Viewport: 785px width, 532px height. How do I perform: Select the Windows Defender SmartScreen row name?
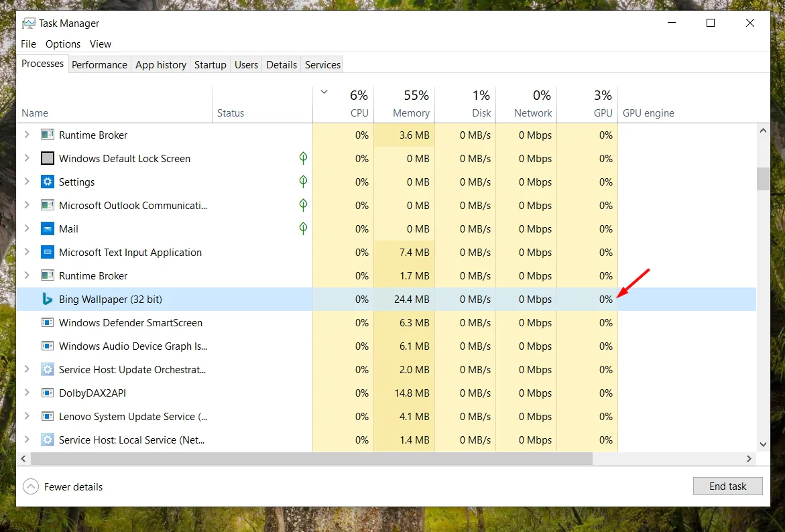pos(131,323)
